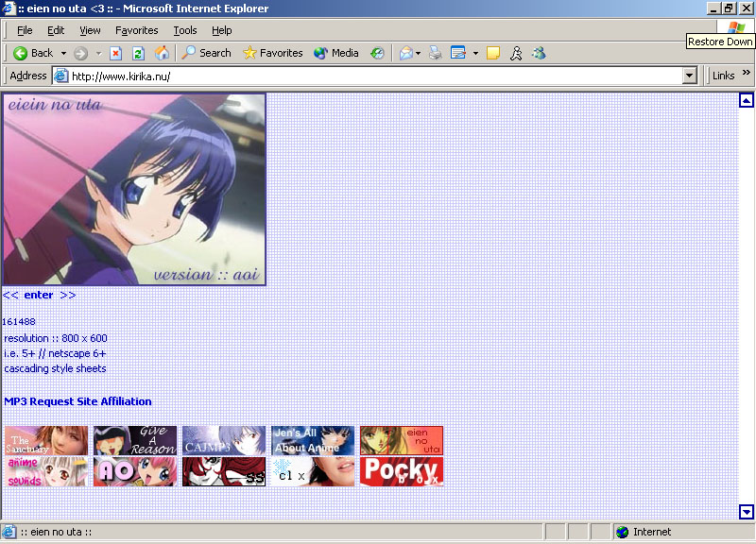The image size is (756, 544).
Task: Open the Media pane
Action: (x=335, y=53)
